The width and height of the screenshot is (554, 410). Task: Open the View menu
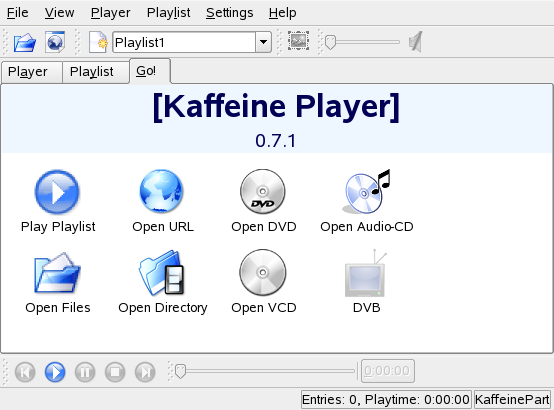point(59,13)
